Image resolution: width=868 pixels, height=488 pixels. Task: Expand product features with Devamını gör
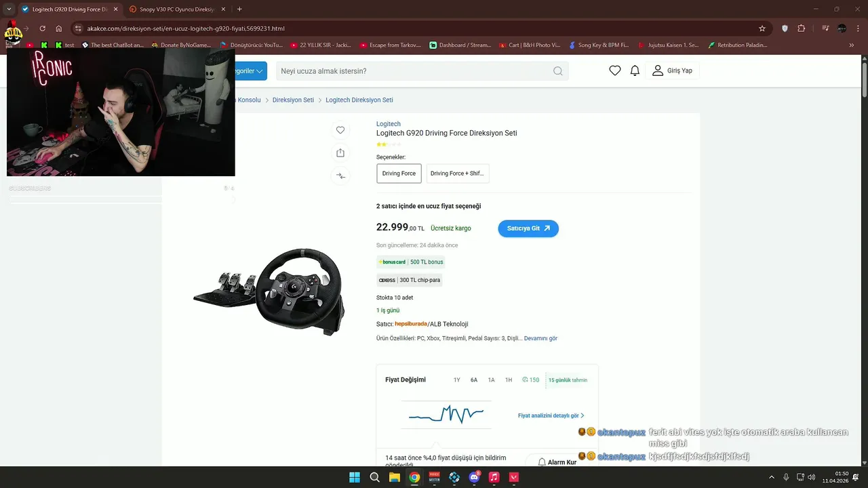pyautogui.click(x=540, y=338)
